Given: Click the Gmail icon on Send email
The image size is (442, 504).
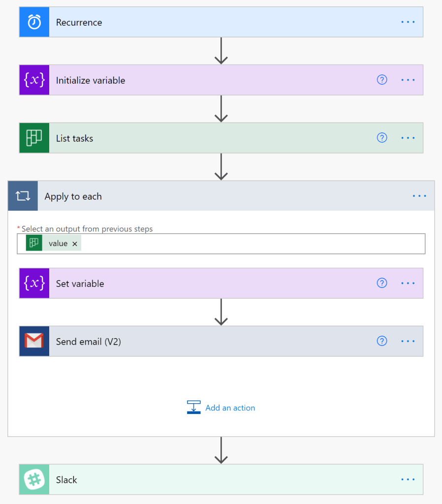Looking at the screenshot, I should tap(34, 341).
